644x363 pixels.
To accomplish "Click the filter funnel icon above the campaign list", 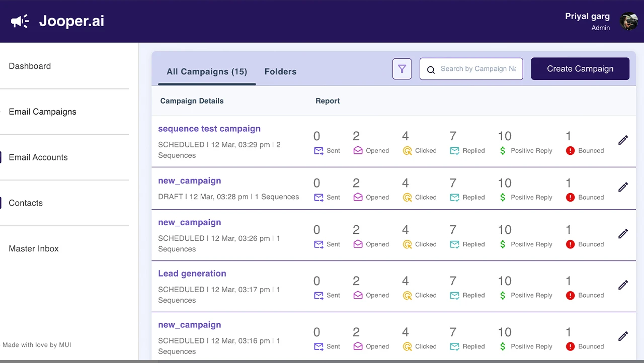I will [401, 68].
